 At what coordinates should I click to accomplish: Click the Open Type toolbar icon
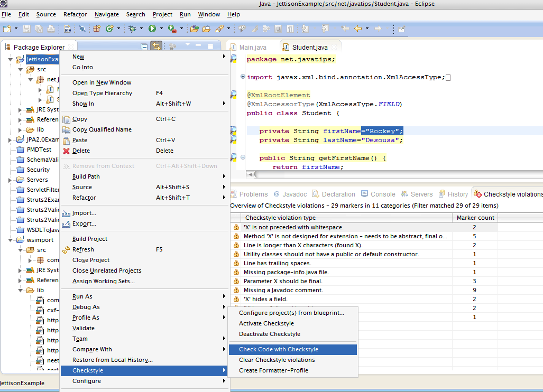194,29
